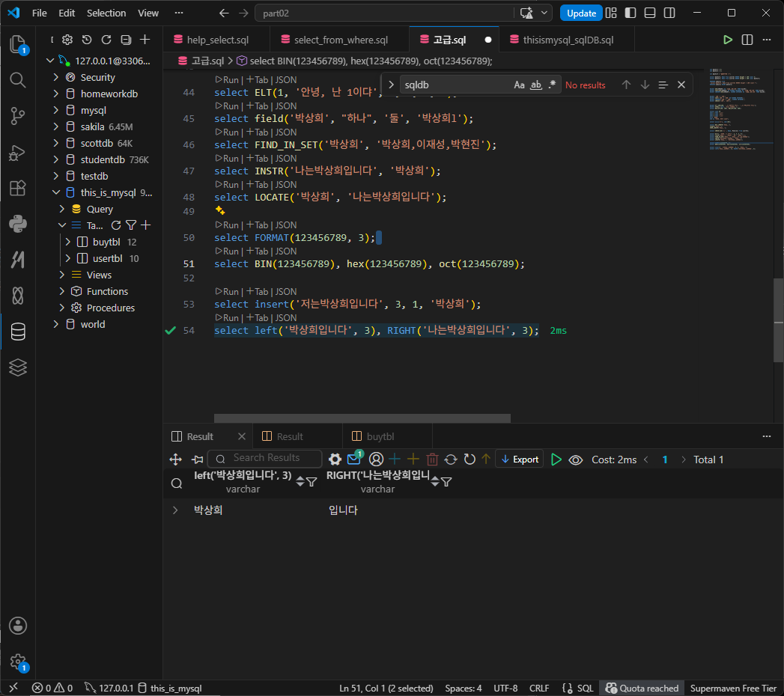Toggle the bottom panel visibility
Viewport: 784px width, 696px height.
[650, 13]
